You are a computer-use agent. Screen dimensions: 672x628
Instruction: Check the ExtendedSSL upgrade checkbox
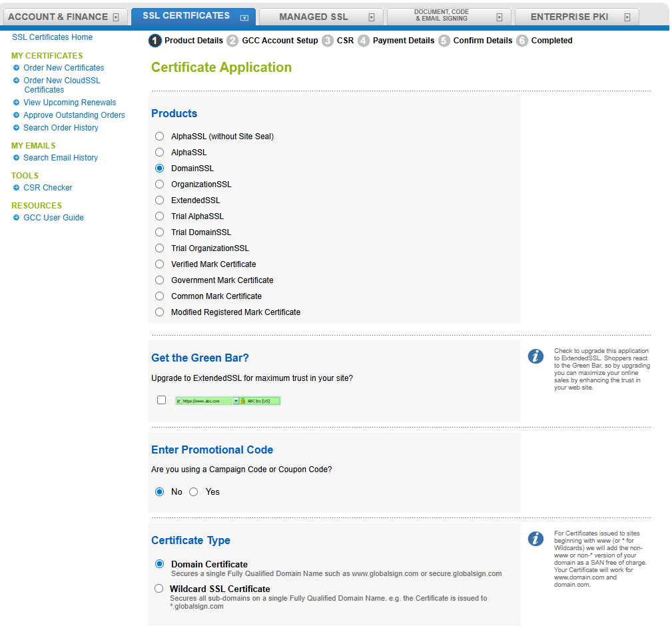pyautogui.click(x=161, y=400)
